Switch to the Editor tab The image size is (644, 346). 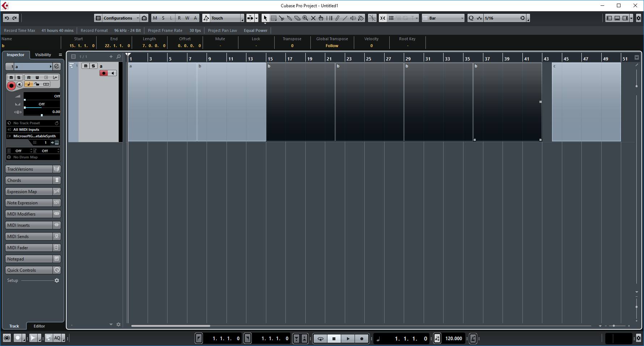[x=39, y=326]
